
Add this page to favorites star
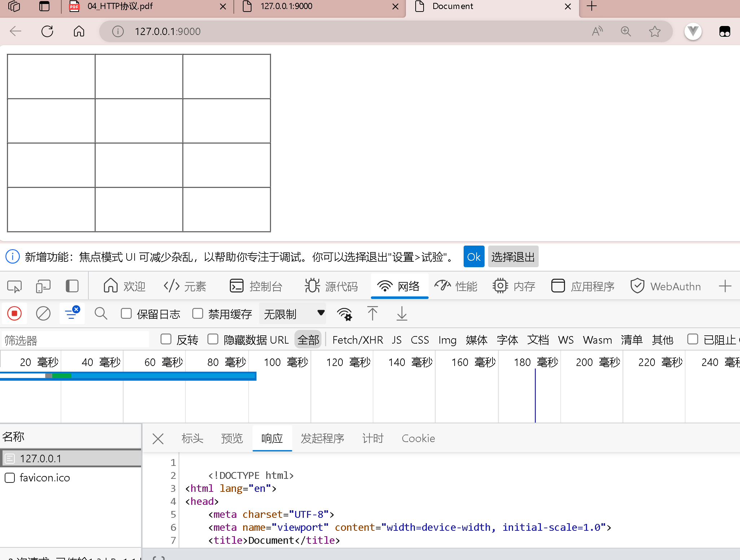tap(654, 31)
